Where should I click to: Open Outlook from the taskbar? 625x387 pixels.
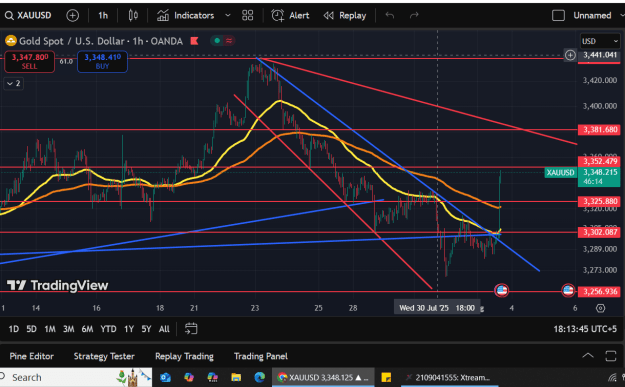(x=165, y=377)
